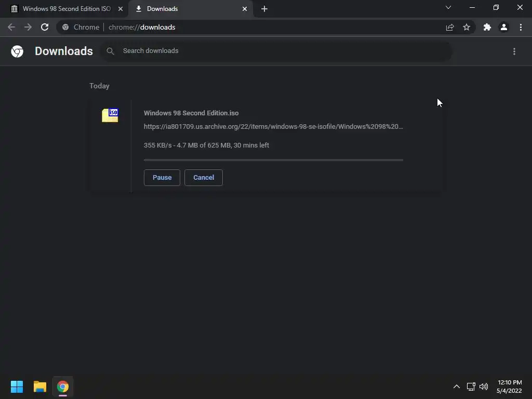Share this page via the share icon
The height and width of the screenshot is (399, 532).
tap(450, 27)
